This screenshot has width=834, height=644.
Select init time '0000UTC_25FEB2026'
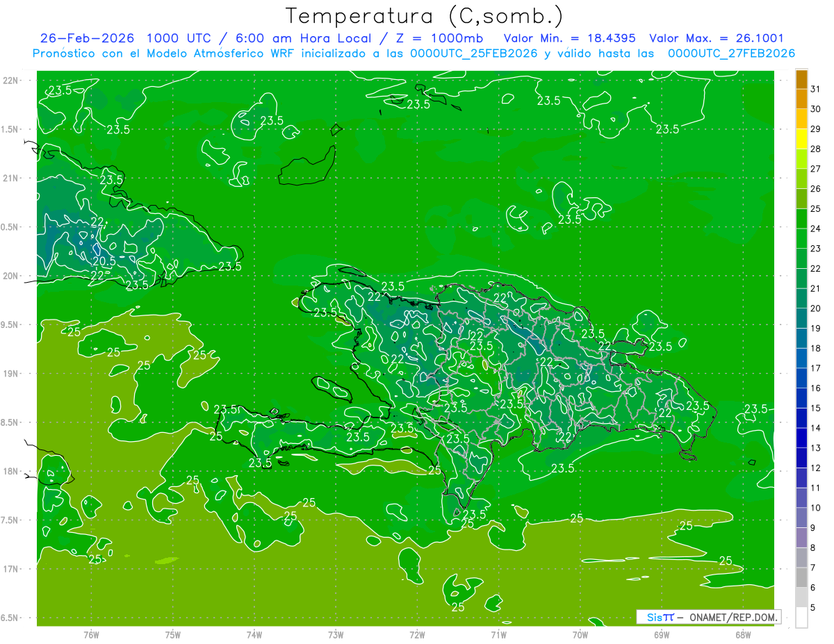pyautogui.click(x=474, y=53)
